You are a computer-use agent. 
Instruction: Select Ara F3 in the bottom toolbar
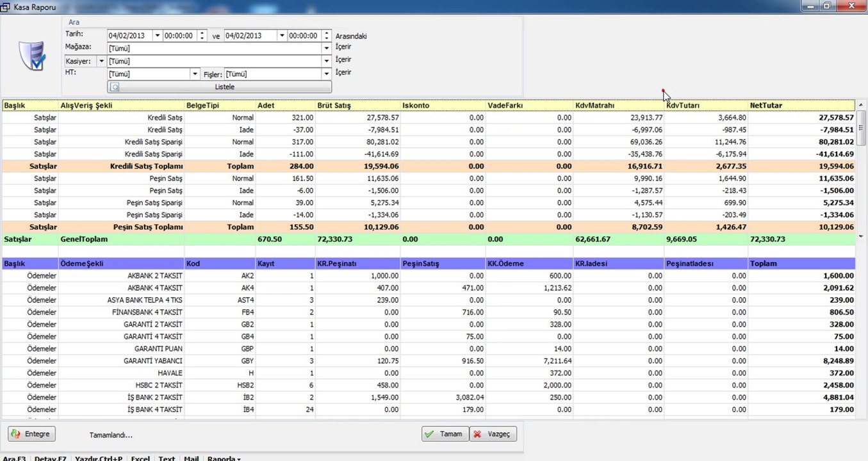(15, 458)
